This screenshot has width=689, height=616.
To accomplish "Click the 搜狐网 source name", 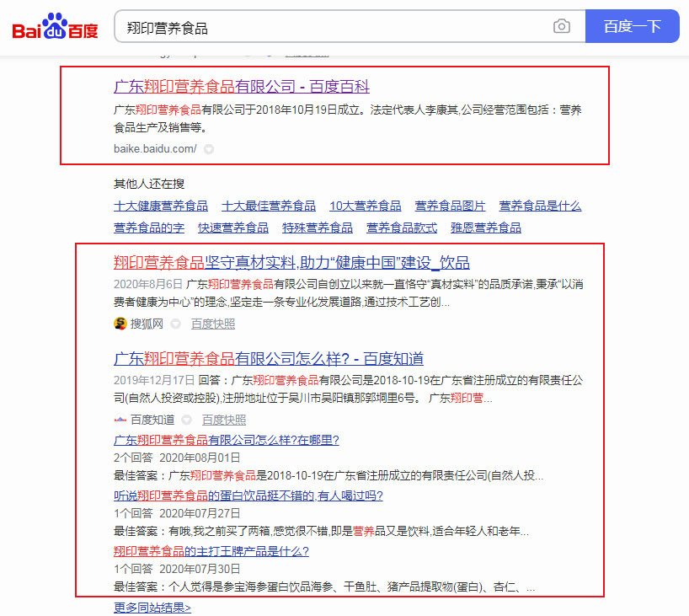I will [x=147, y=324].
